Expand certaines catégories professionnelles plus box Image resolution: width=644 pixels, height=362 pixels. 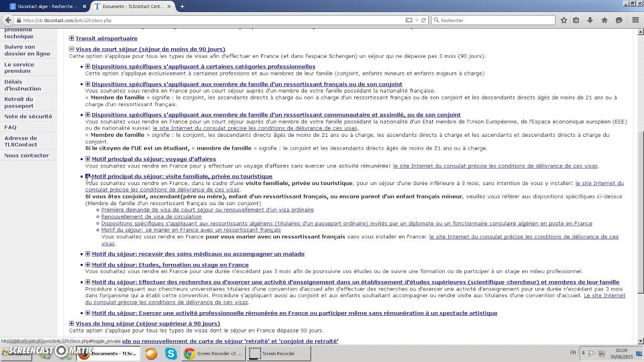pos(88,66)
